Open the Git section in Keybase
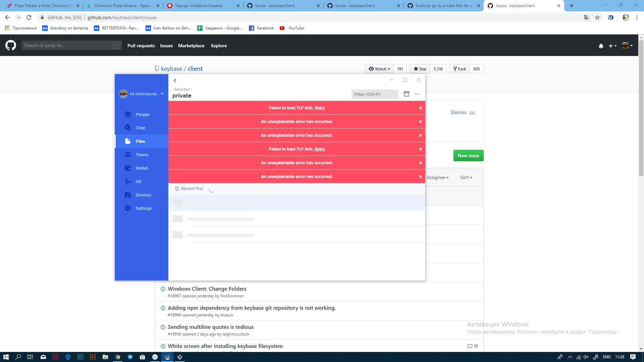 tap(139, 181)
